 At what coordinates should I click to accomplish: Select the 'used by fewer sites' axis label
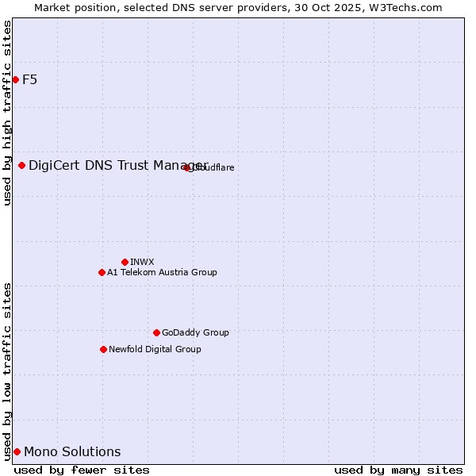(82, 470)
